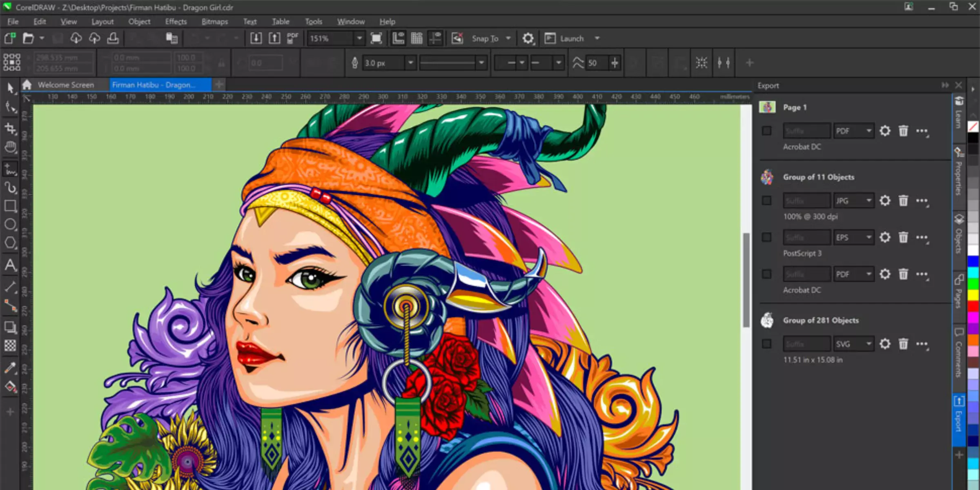Screen dimensions: 980x490
Task: Toggle show rulers button
Action: tap(398, 38)
